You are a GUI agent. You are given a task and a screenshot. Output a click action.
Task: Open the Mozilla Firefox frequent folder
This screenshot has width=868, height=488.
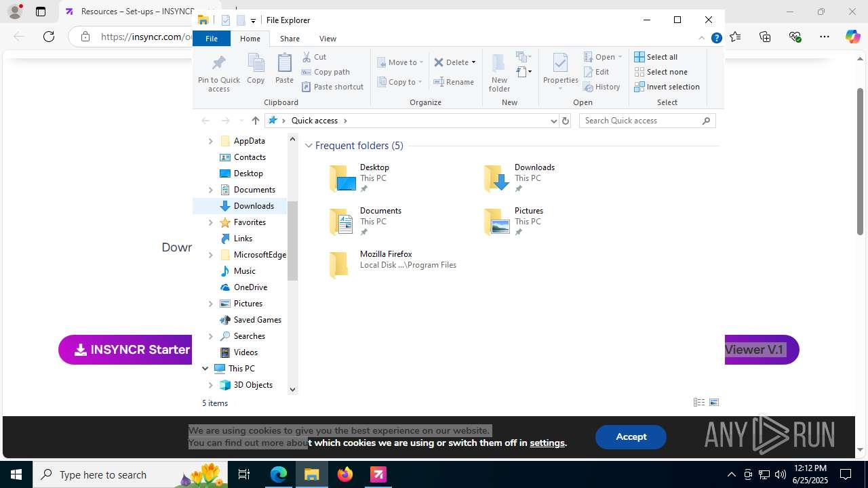pyautogui.click(x=393, y=264)
